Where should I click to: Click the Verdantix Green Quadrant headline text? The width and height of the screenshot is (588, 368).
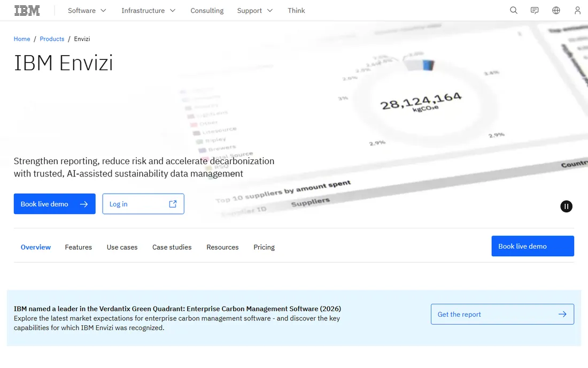pos(177,309)
